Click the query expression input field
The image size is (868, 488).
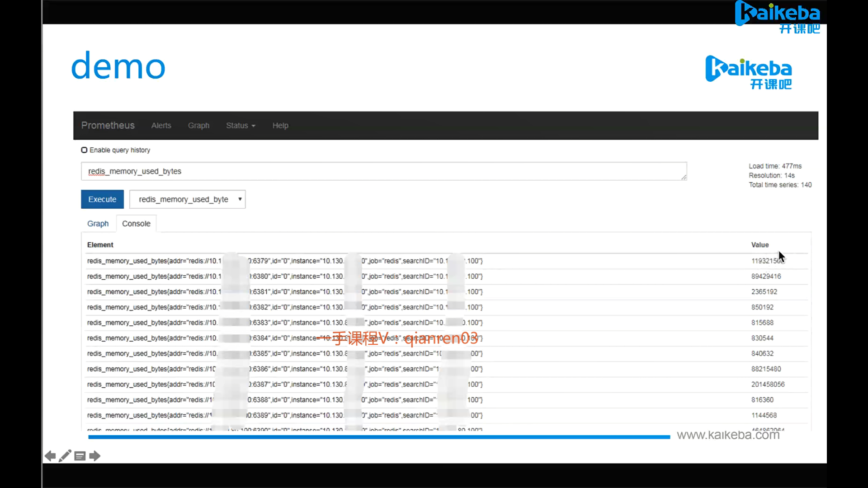(383, 171)
